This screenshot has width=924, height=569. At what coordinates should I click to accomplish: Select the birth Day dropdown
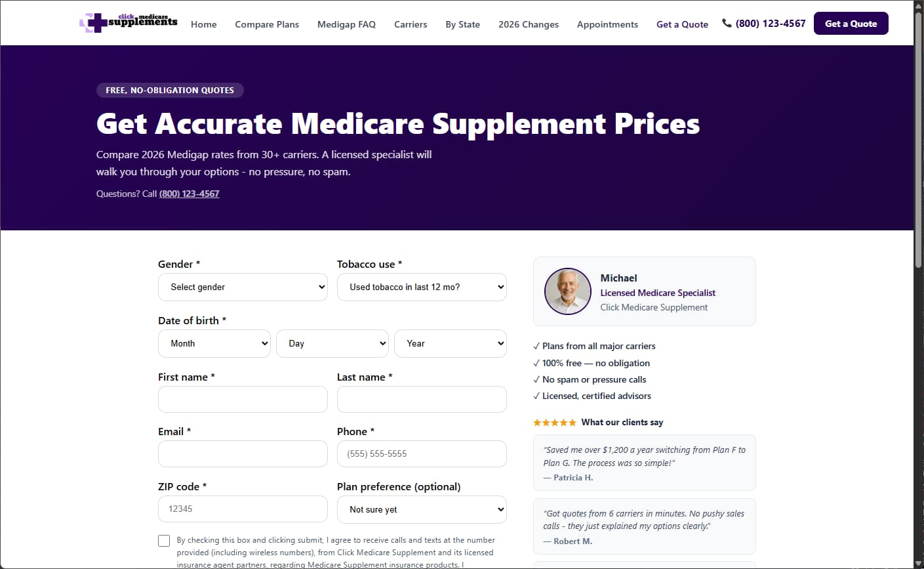(332, 344)
